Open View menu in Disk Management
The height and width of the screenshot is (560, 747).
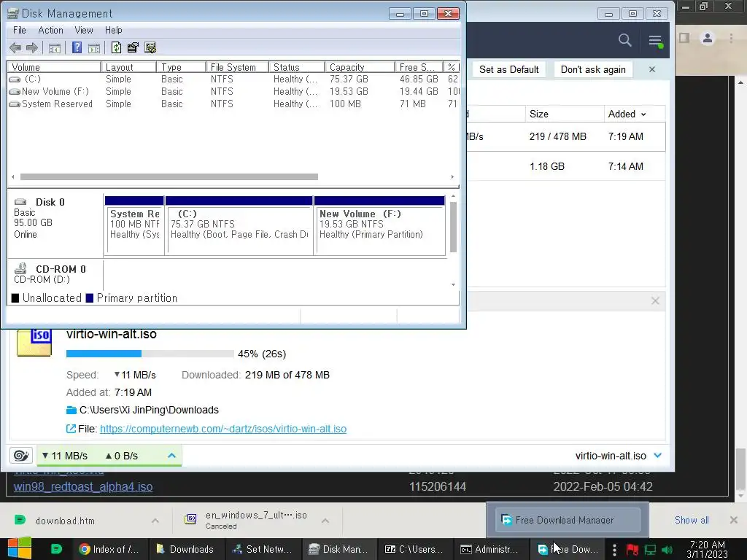coord(84,30)
